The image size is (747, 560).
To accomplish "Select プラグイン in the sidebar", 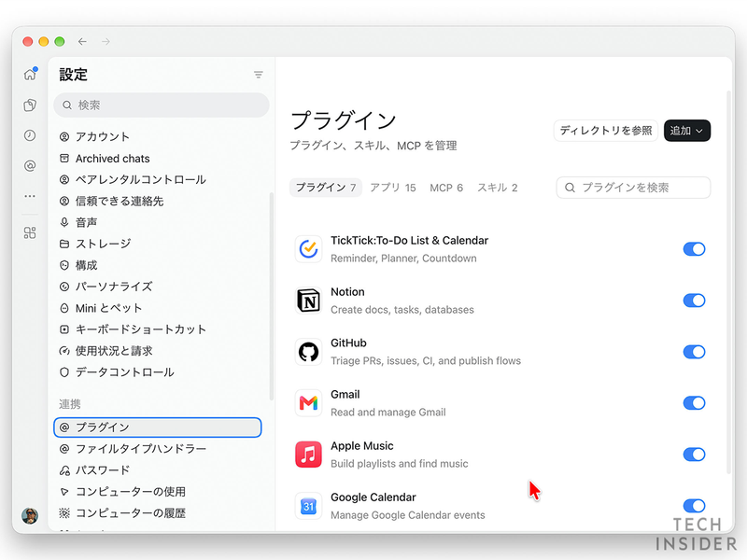I will (158, 427).
